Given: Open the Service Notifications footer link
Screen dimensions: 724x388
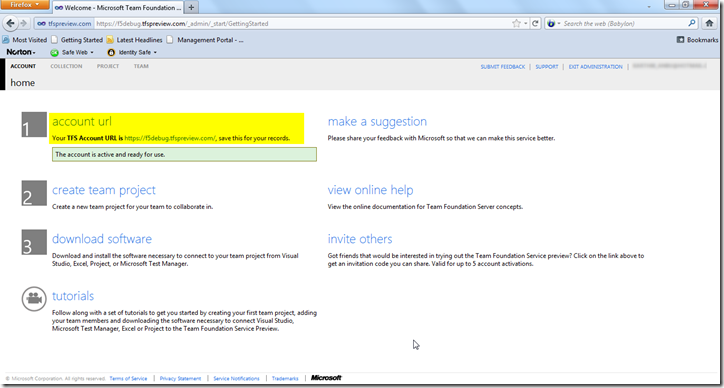Looking at the screenshot, I should [x=236, y=378].
